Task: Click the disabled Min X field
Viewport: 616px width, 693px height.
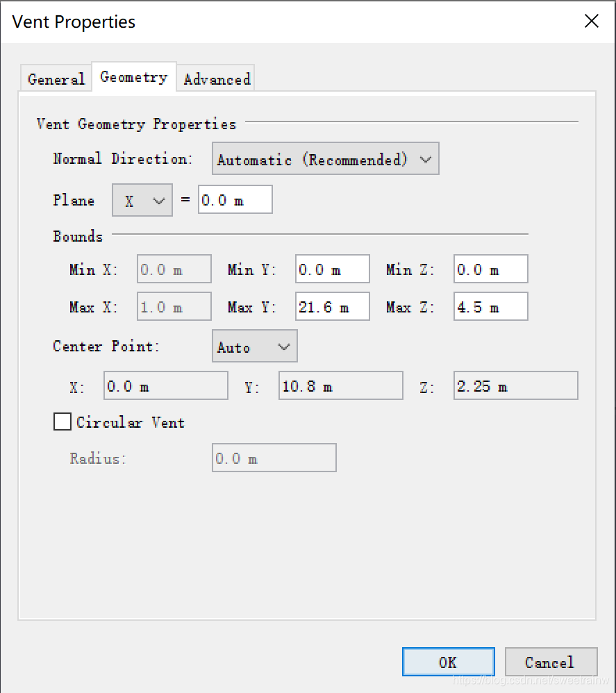Action: pos(174,269)
